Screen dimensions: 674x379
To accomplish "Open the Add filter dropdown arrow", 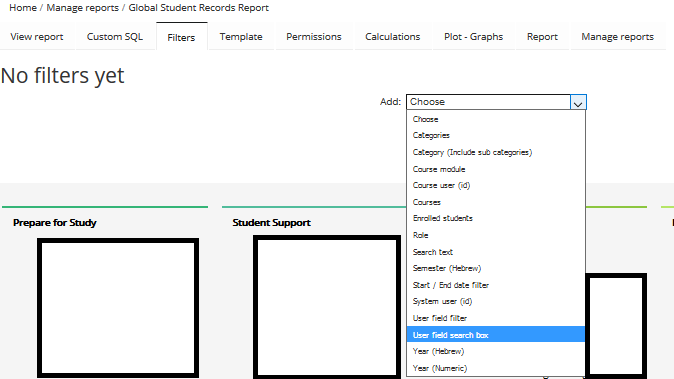I will click(x=578, y=102).
